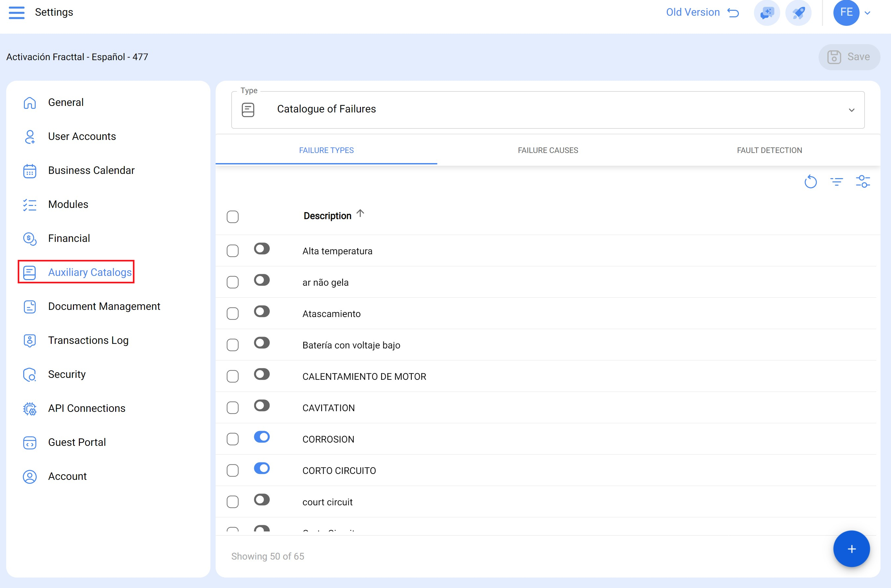Click the blue plus add button
Image resolution: width=891 pixels, height=588 pixels.
point(851,549)
